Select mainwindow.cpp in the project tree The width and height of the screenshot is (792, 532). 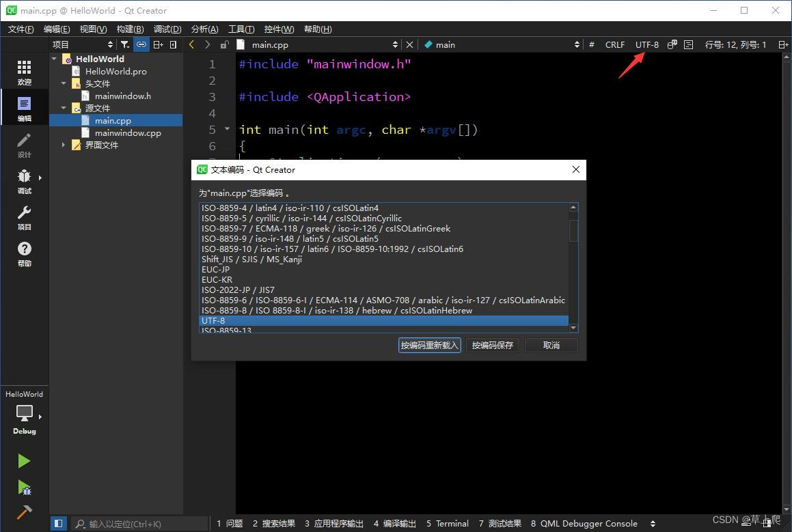click(x=128, y=132)
